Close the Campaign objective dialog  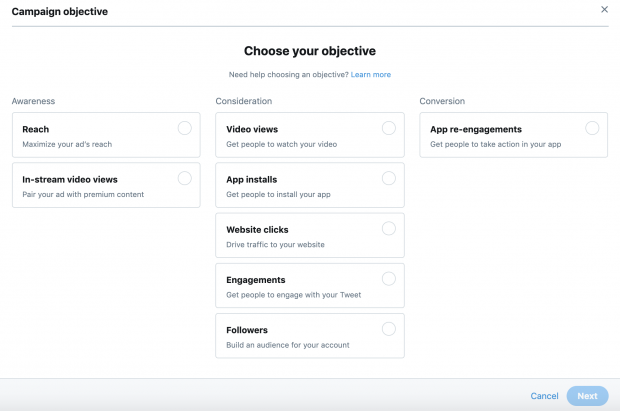604,10
